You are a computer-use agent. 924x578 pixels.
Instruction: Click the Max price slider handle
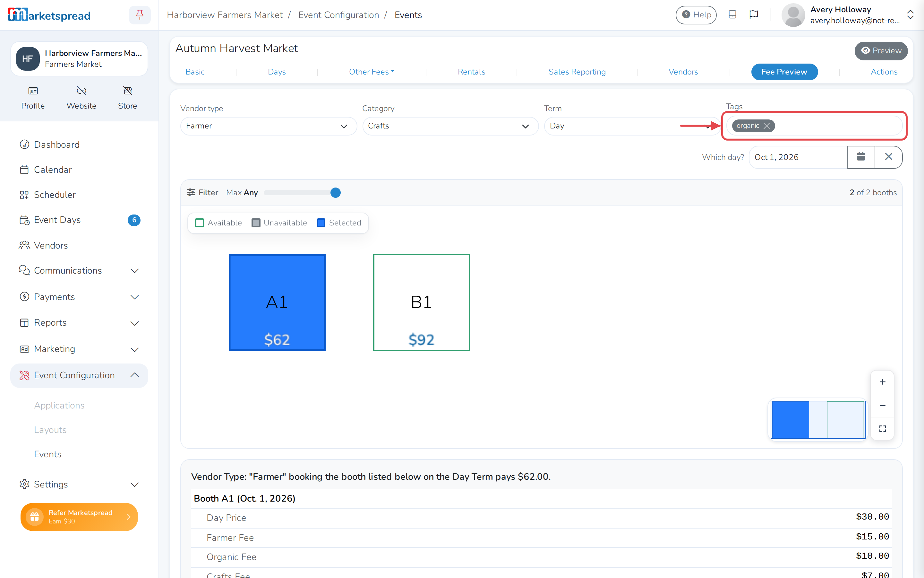coord(335,193)
